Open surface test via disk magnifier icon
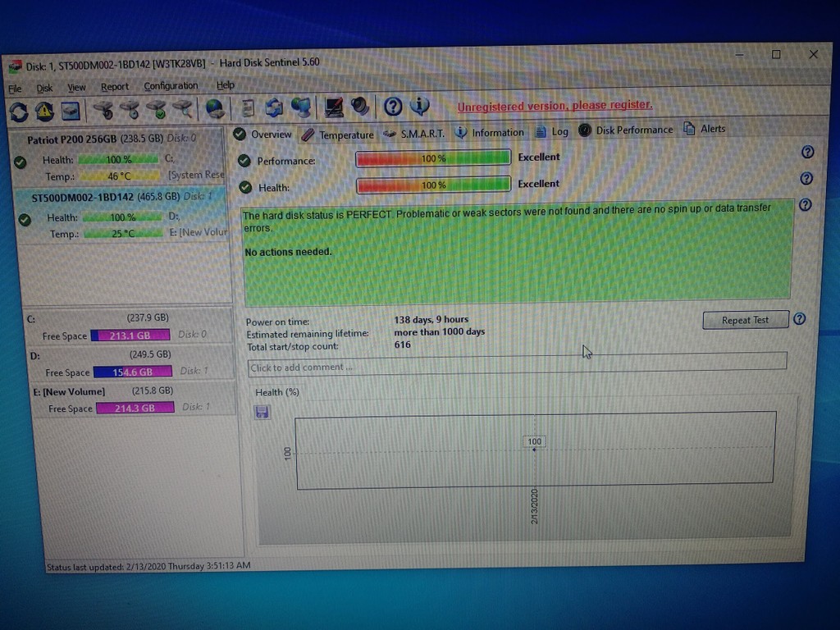 tap(183, 107)
